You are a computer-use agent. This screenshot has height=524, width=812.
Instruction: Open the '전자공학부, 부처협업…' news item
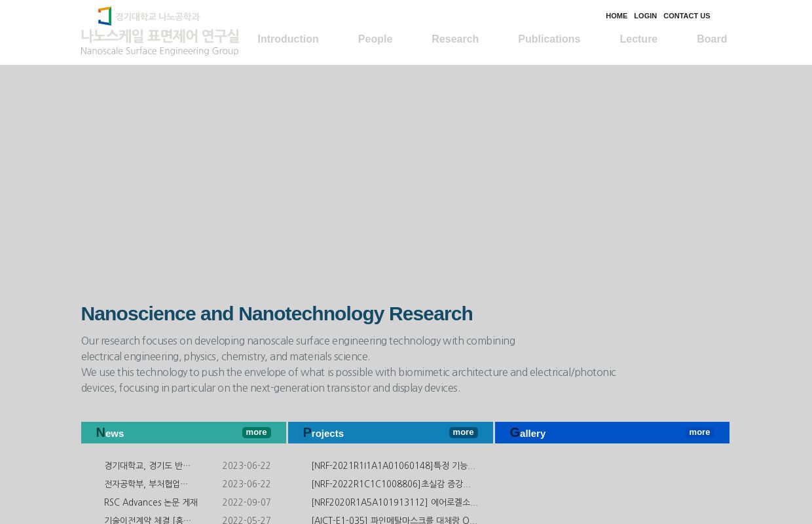(147, 484)
